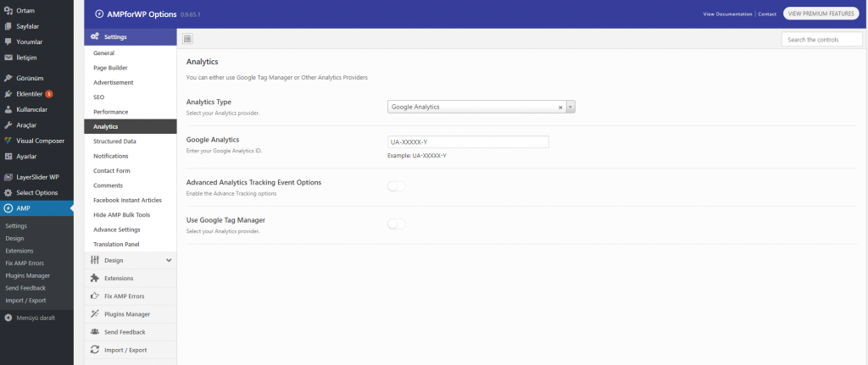Click the Eklentiler plugin icon
This screenshot has height=365, width=868.
coord(8,93)
